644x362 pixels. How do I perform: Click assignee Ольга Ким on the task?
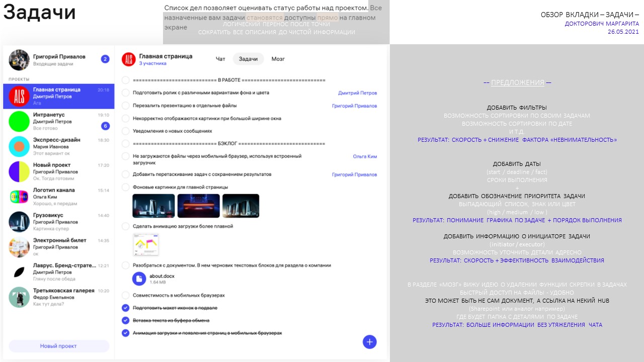point(364,156)
